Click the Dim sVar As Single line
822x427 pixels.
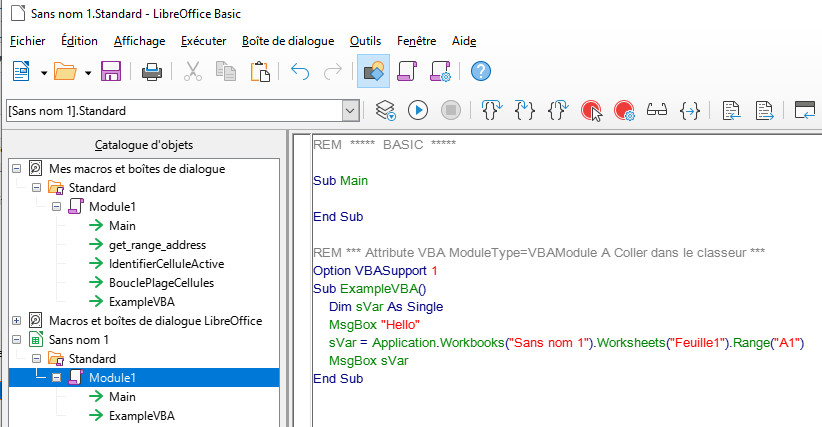(386, 306)
